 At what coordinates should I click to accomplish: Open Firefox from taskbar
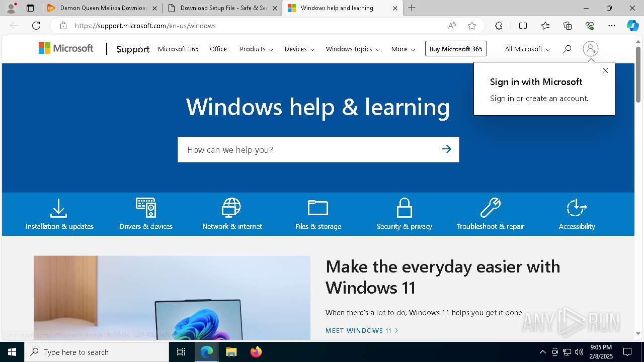point(256,352)
